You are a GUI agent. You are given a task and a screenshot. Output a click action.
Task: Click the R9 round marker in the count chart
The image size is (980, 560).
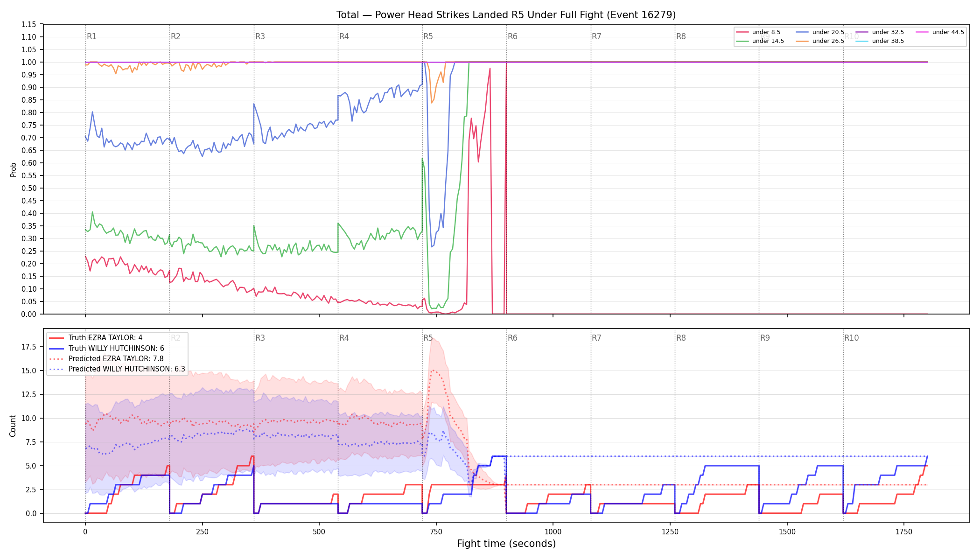[765, 338]
